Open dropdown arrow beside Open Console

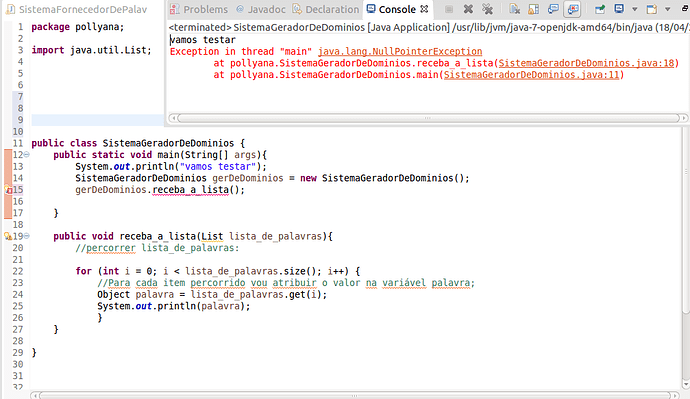tap(667, 9)
